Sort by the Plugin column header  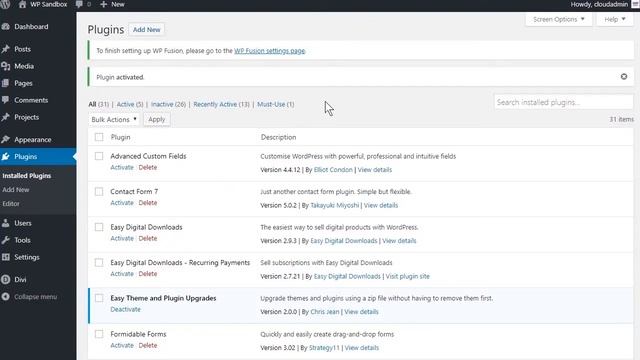[x=120, y=137]
